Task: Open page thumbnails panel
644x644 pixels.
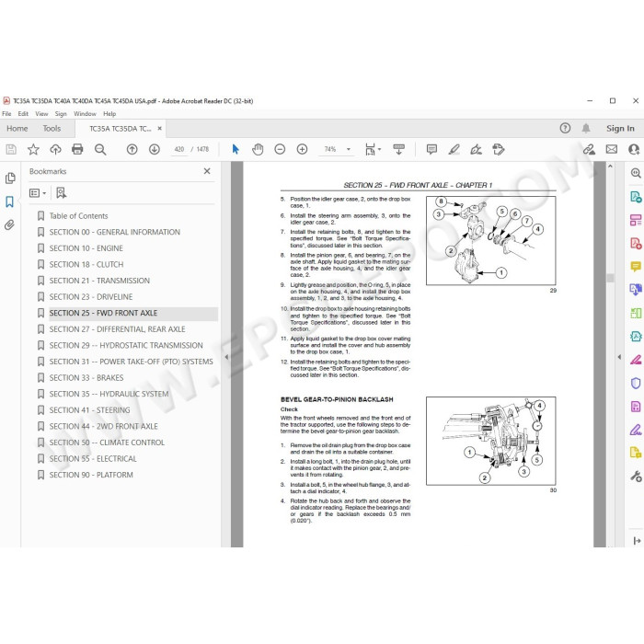Action: (x=10, y=178)
